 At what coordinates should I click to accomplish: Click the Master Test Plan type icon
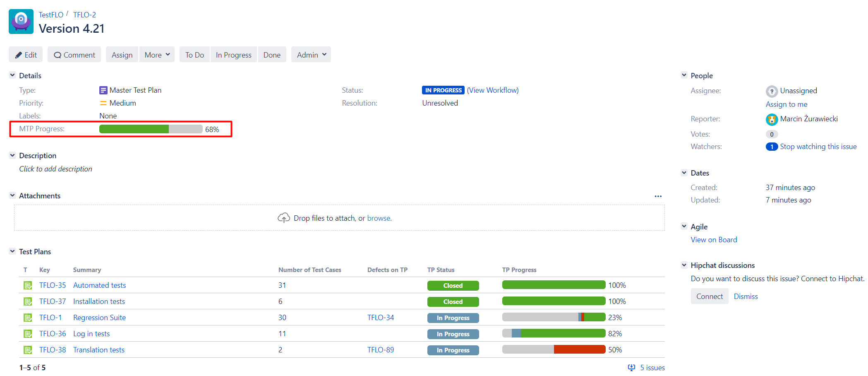(103, 90)
